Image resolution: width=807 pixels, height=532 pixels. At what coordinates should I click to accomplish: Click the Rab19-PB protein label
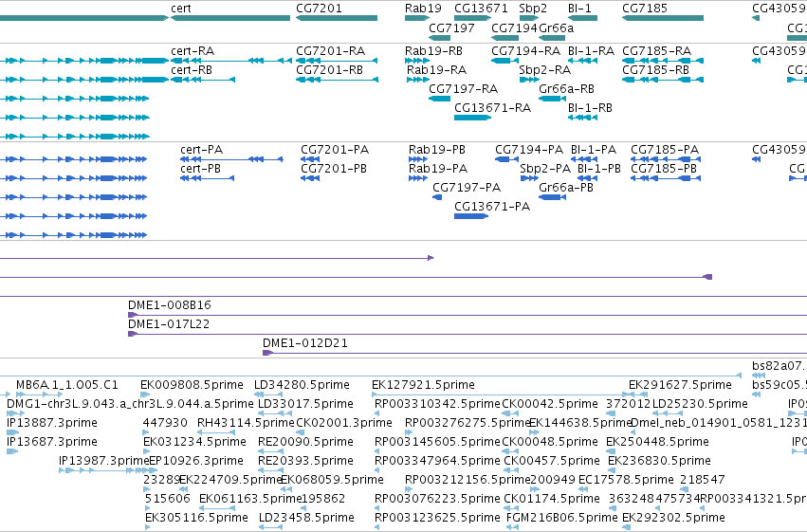436,150
